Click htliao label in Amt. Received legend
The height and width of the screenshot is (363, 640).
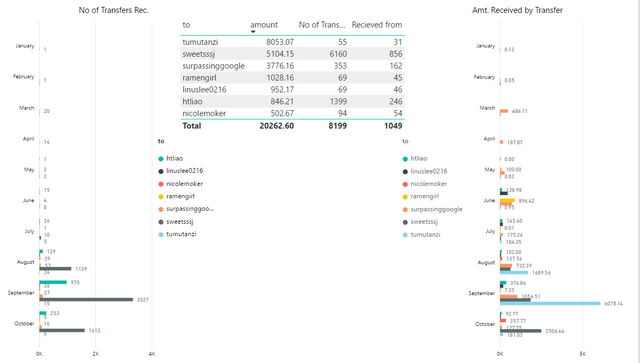(419, 158)
